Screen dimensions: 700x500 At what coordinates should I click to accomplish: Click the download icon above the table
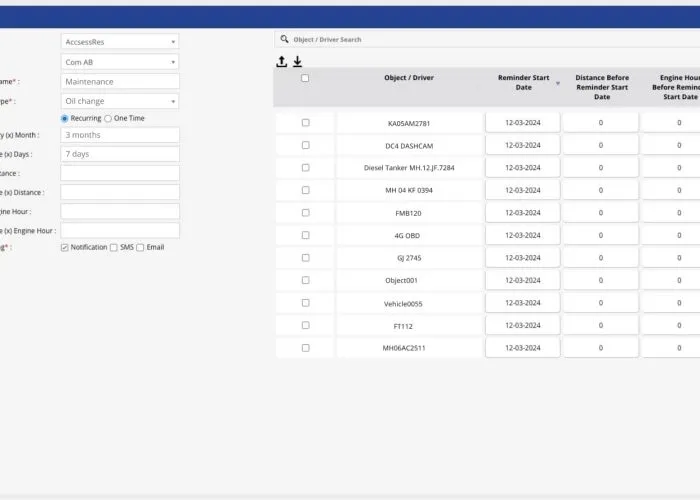click(x=297, y=62)
